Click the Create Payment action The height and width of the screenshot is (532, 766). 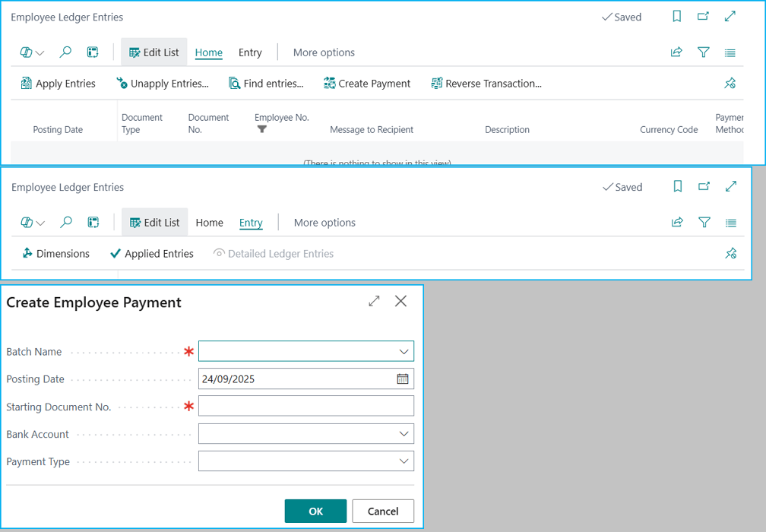(366, 84)
